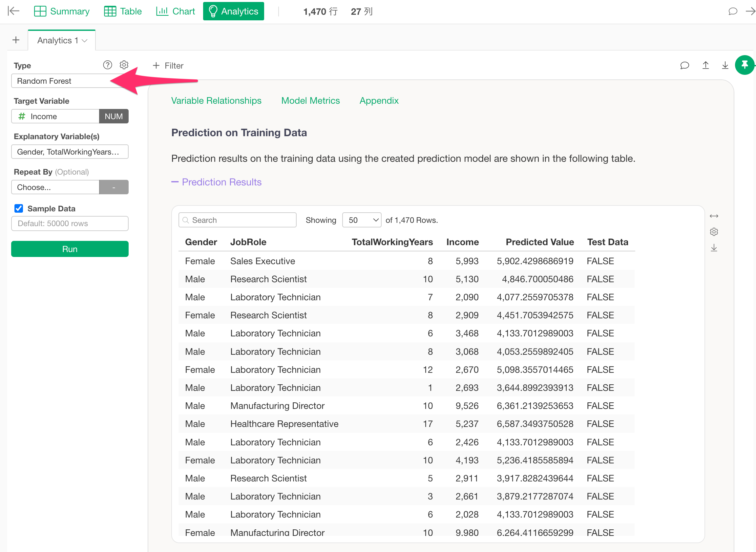Switch to the Chart view tab

click(176, 11)
